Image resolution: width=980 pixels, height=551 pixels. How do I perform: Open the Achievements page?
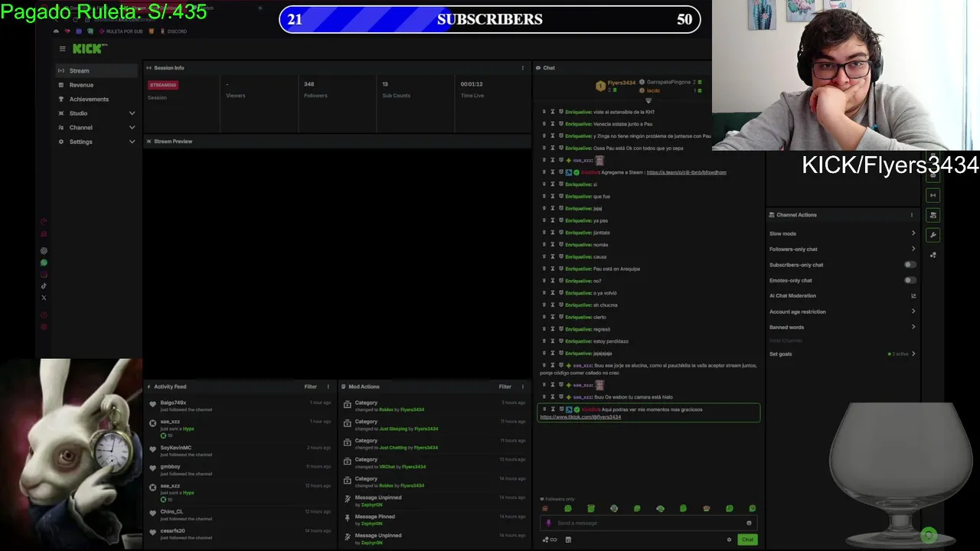click(96, 99)
